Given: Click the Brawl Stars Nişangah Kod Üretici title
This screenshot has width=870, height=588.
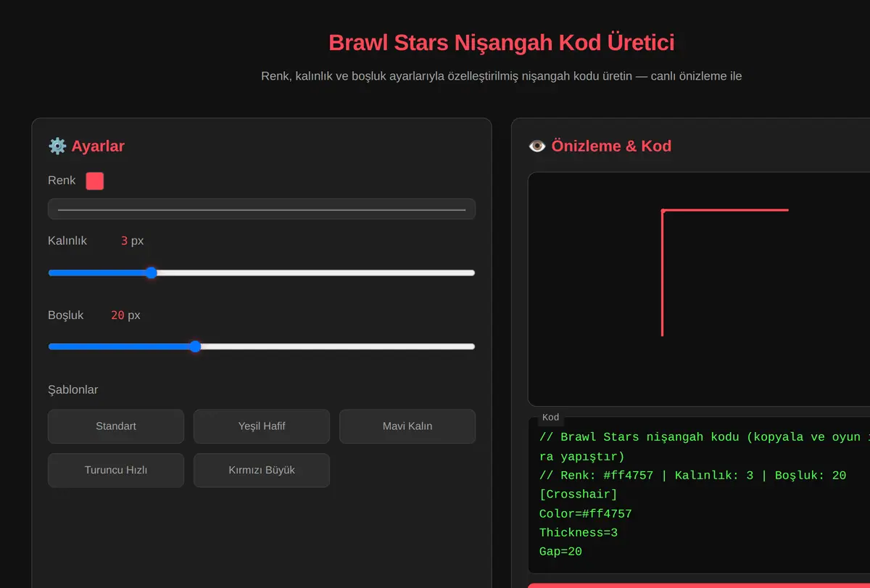Looking at the screenshot, I should pyautogui.click(x=502, y=43).
